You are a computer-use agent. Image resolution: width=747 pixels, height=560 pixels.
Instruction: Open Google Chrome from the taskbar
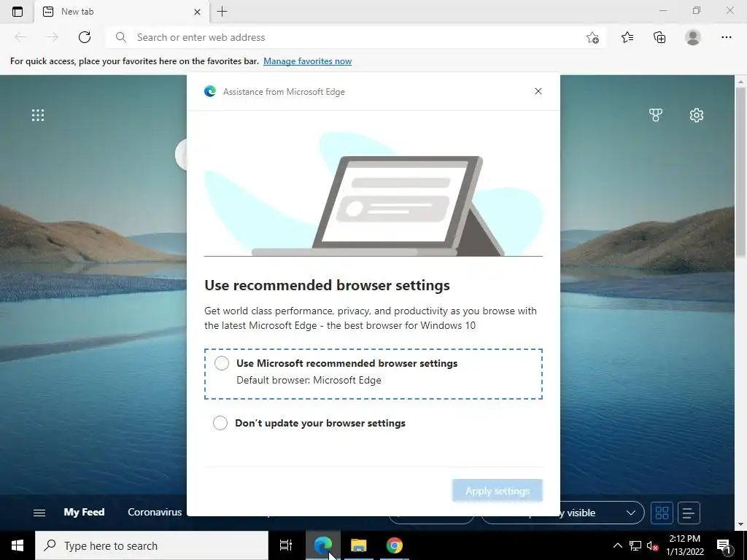pyautogui.click(x=395, y=545)
